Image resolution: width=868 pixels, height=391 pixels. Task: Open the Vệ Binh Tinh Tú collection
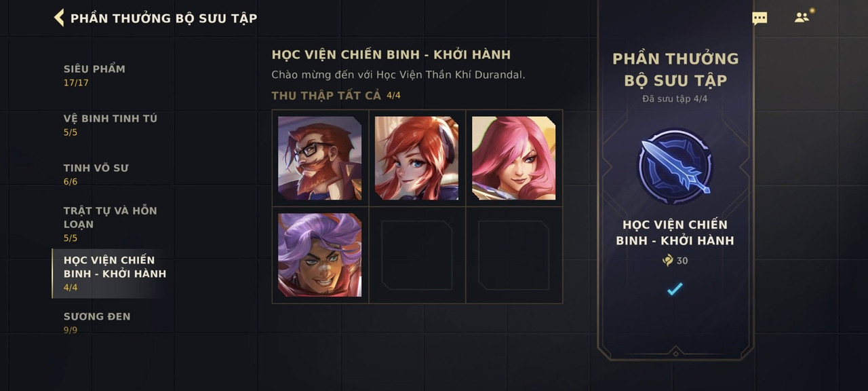point(110,125)
